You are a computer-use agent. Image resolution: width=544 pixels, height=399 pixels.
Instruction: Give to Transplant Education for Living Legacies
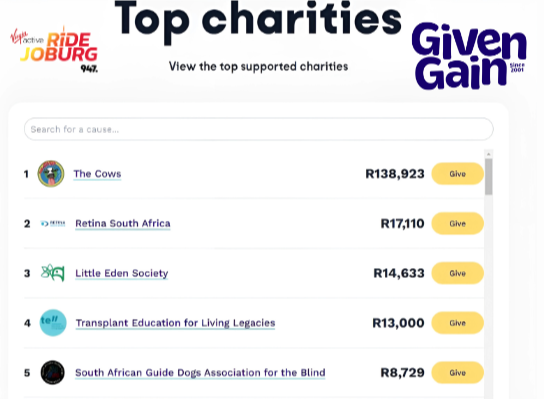click(x=458, y=323)
